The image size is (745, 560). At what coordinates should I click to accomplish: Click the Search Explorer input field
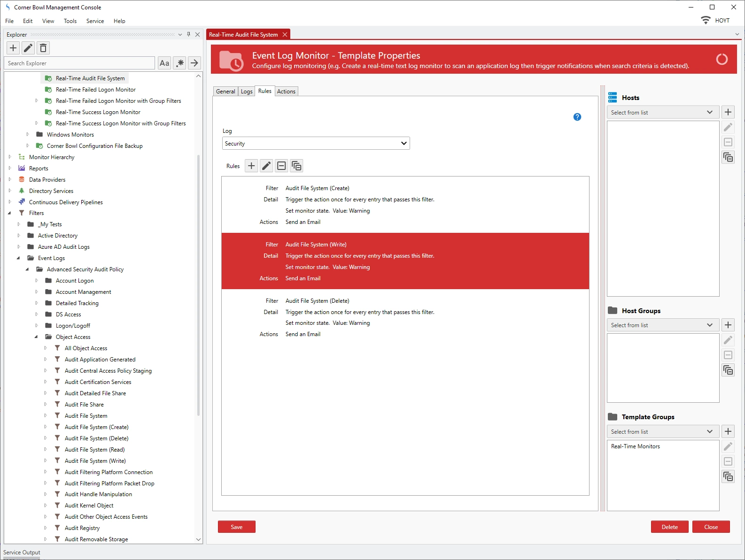[x=80, y=63]
